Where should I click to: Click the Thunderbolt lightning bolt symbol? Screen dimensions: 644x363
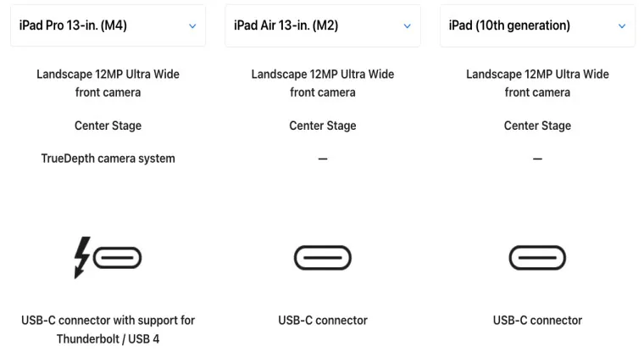81,257
